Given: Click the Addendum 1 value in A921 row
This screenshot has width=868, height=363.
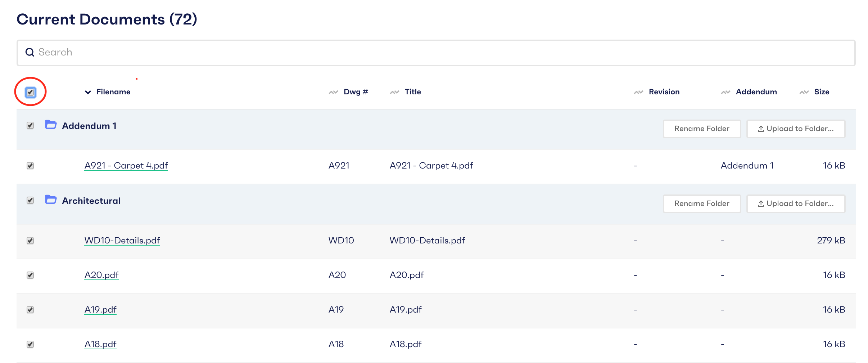Looking at the screenshot, I should coord(747,166).
